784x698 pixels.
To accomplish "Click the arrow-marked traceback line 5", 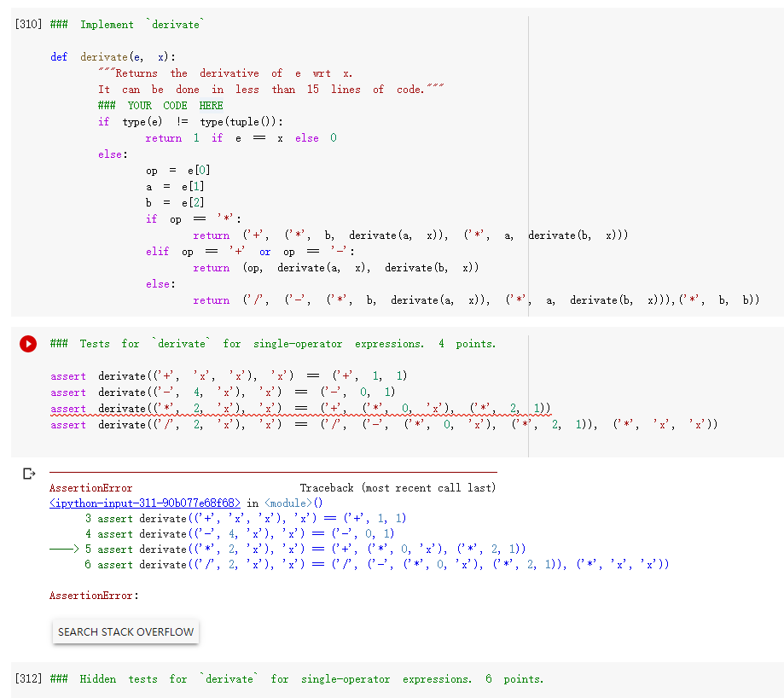I will pos(287,549).
